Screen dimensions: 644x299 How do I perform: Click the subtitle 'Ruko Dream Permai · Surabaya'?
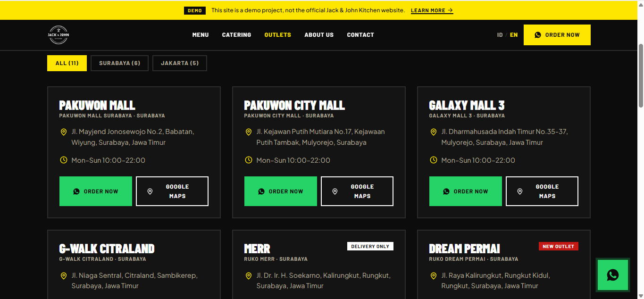pyautogui.click(x=474, y=259)
